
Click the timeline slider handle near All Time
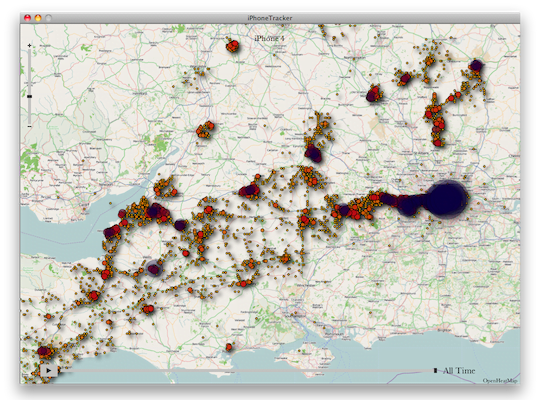[x=435, y=370]
